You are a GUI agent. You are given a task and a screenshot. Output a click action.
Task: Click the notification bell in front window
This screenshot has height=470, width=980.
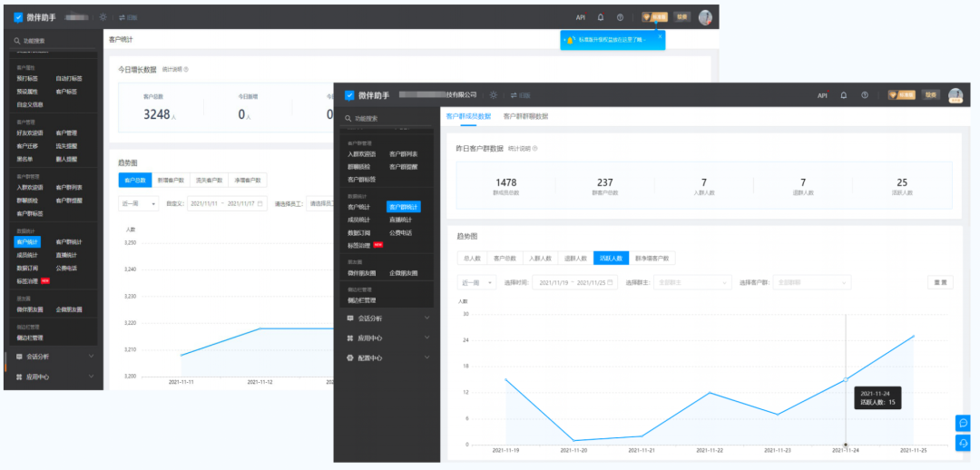pos(844,95)
